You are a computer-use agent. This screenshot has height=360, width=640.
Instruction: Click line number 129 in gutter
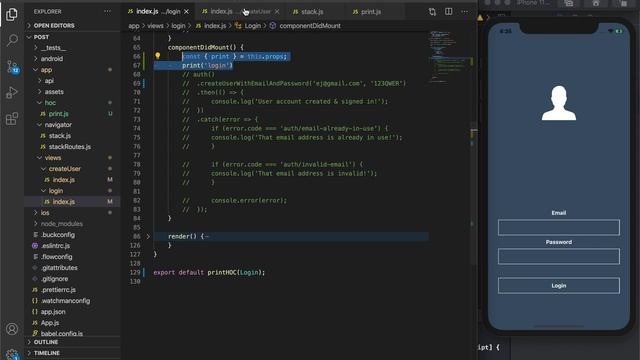[x=135, y=272]
